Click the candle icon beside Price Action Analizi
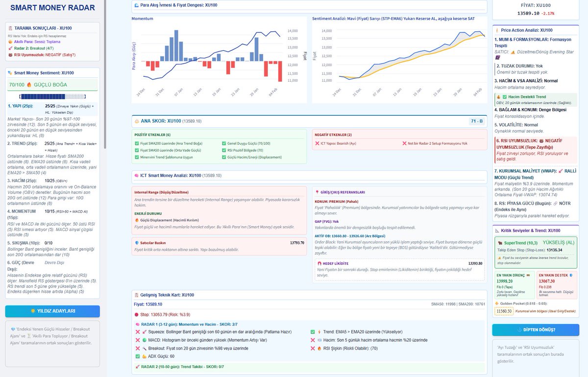Viewport: 588px width, 377px height. point(497,30)
